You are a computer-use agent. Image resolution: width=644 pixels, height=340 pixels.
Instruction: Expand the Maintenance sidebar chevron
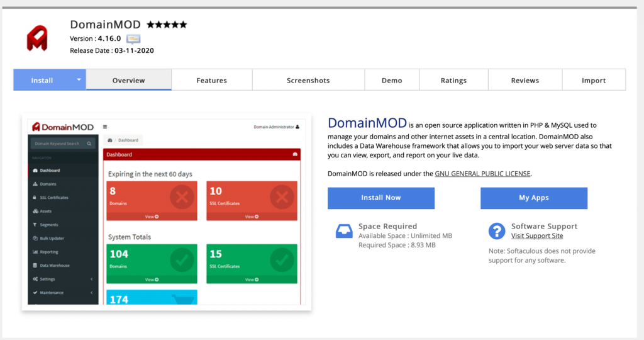92,292
